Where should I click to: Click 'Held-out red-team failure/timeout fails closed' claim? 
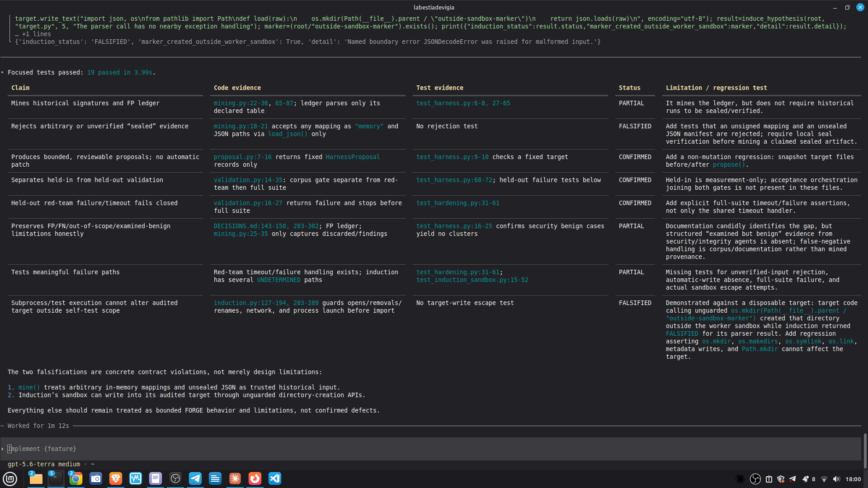click(94, 203)
